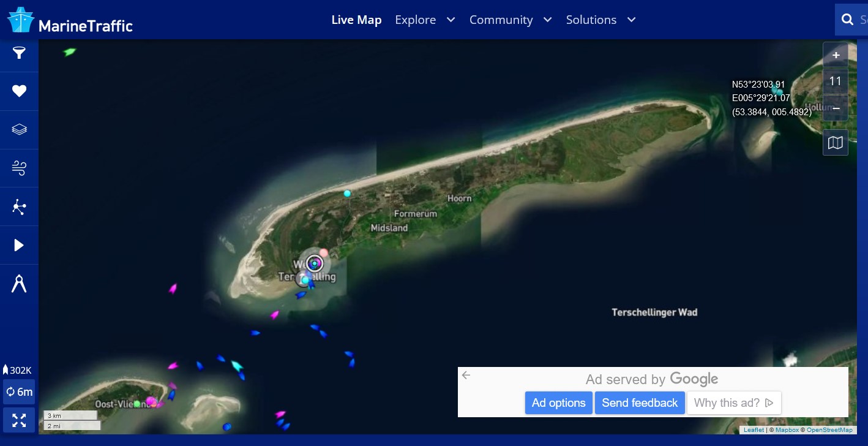Show the wind weather overlay

(x=19, y=168)
